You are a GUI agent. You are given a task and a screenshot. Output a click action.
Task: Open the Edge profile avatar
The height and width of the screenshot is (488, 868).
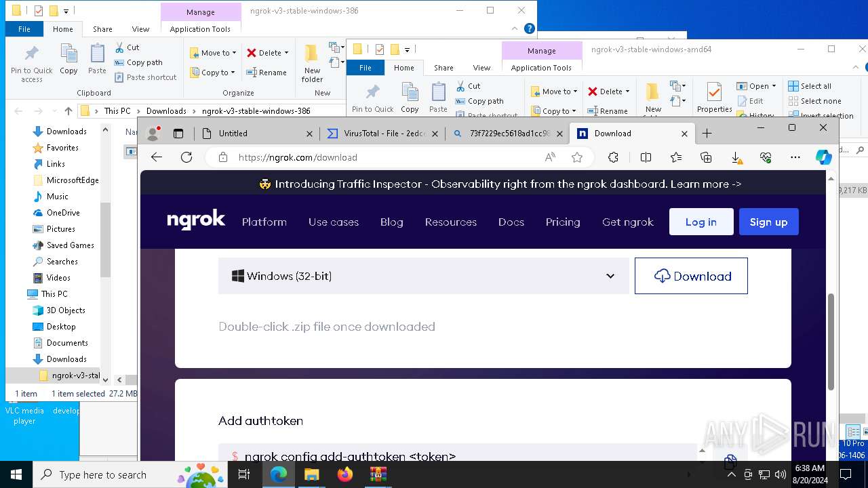(153, 134)
